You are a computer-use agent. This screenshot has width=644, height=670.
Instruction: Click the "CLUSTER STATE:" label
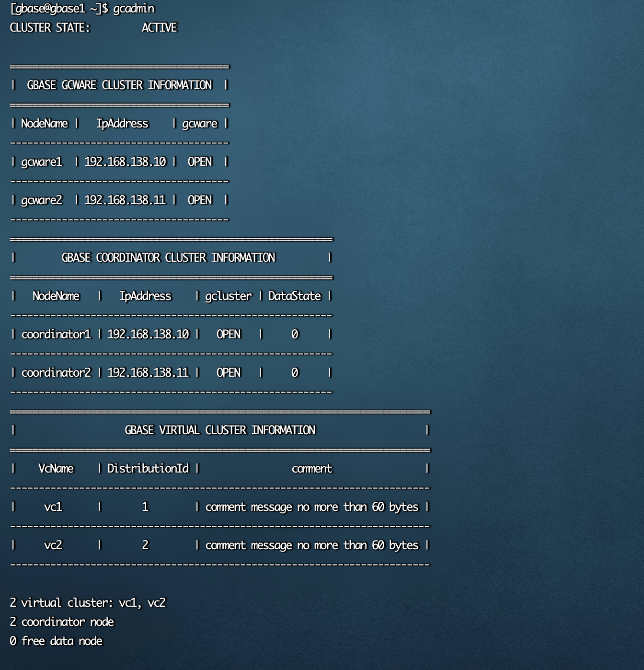(x=50, y=28)
